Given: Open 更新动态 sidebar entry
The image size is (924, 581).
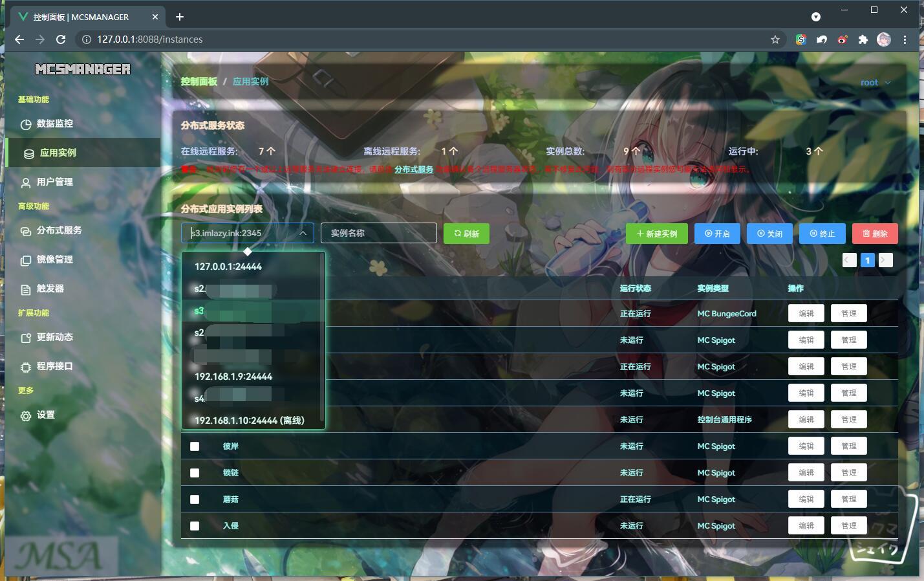Looking at the screenshot, I should 55,337.
